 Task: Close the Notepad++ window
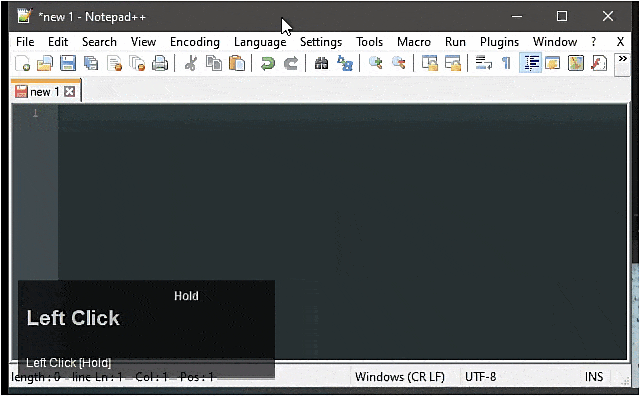coord(608,16)
